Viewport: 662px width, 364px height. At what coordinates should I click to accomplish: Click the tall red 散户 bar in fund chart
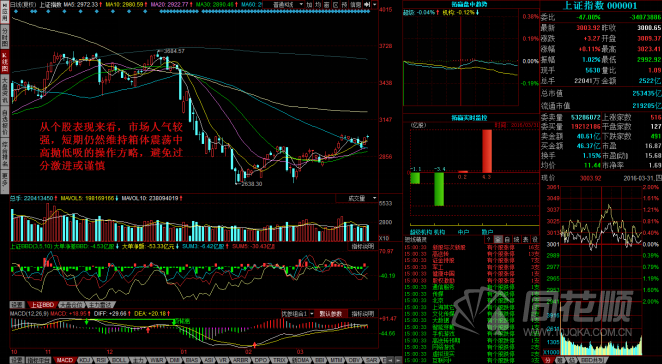486,151
